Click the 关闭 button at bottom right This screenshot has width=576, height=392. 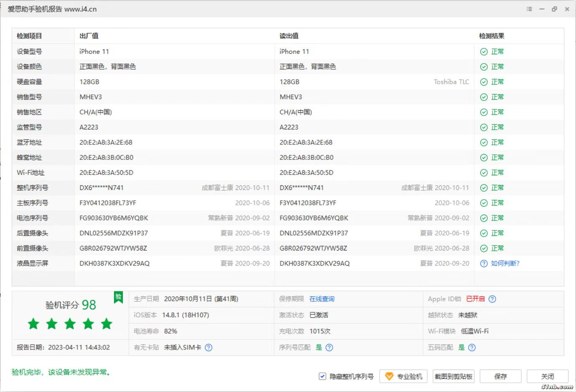pos(548,376)
